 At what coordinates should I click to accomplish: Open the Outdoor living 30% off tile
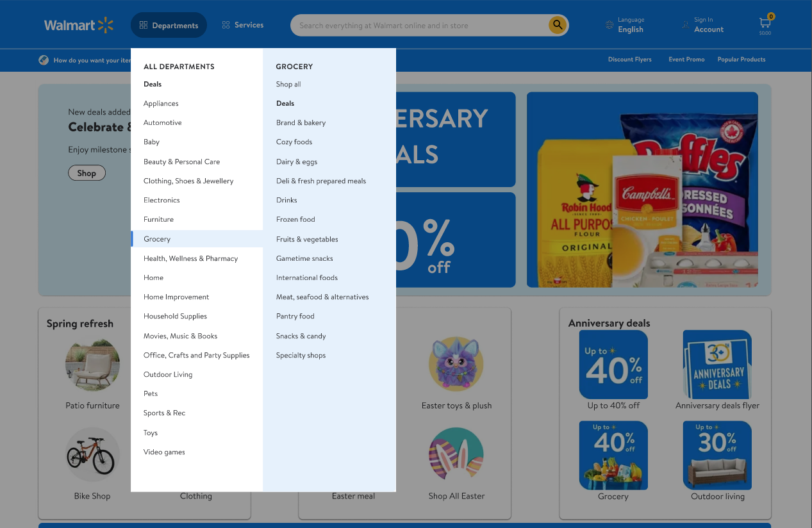[717, 456]
